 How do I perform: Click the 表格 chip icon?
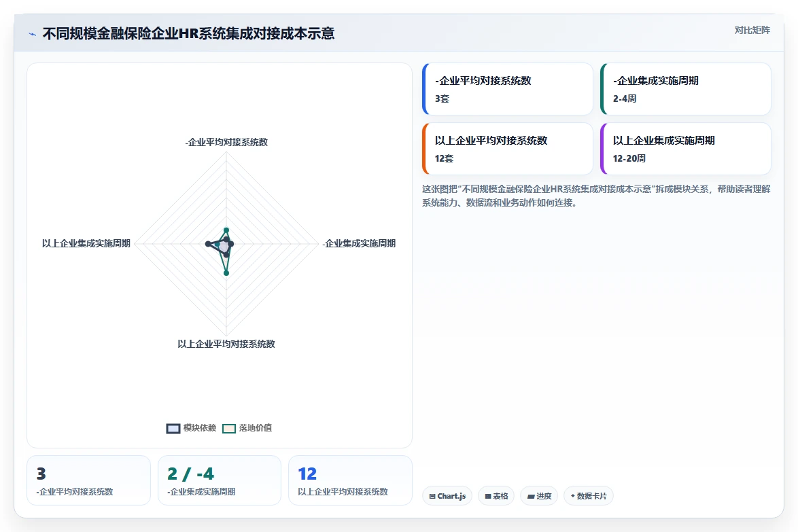point(488,497)
